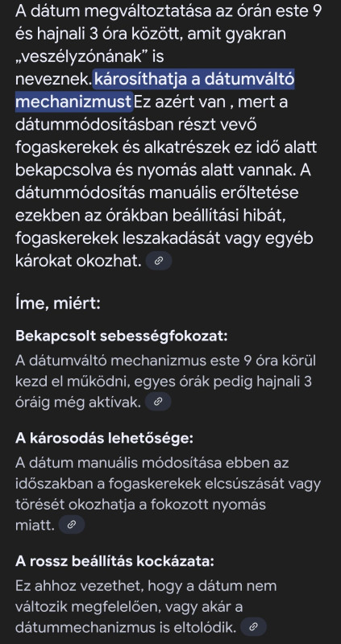Tap the line "fogaskerekek és alkatrészek ez idő alatt"
341x644 pixels.
click(166, 148)
